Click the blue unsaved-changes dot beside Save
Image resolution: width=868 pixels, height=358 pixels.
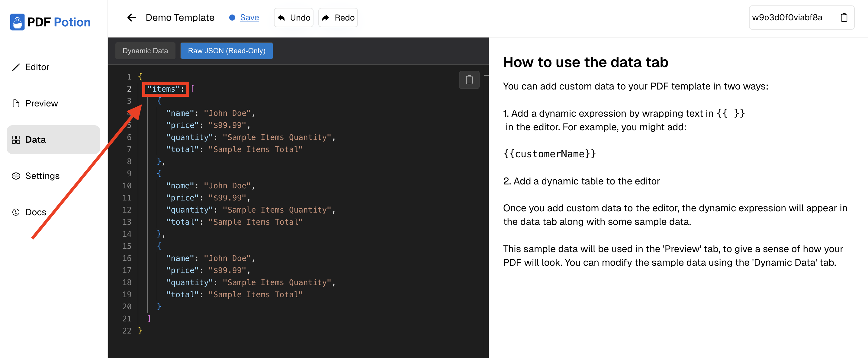[232, 18]
